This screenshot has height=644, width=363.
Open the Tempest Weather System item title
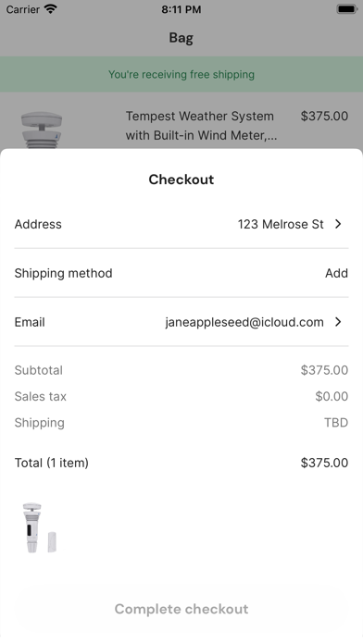[201, 126]
